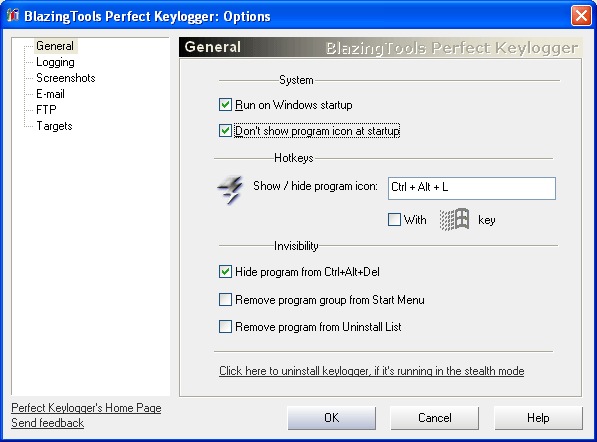Uncheck Don't show program icon at startup
Image resolution: width=597 pixels, height=442 pixels.
[x=225, y=131]
